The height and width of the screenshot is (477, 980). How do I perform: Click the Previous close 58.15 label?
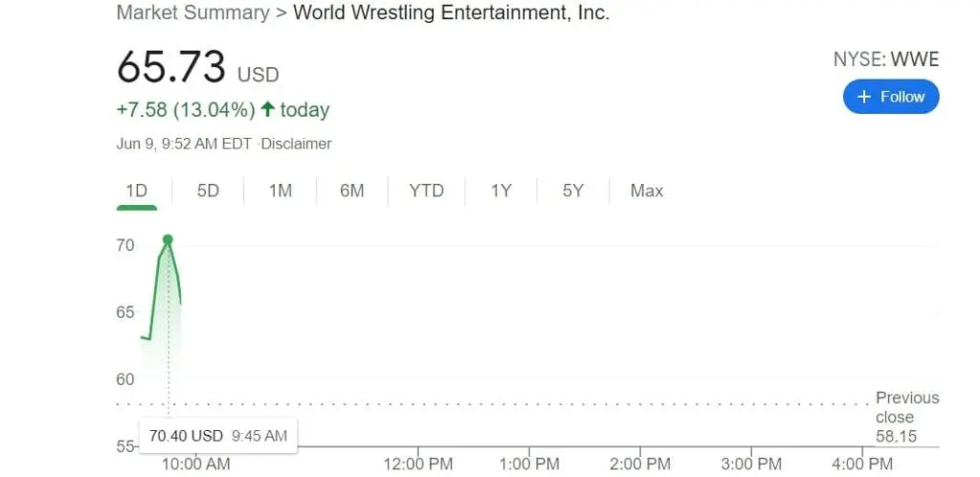pos(906,417)
